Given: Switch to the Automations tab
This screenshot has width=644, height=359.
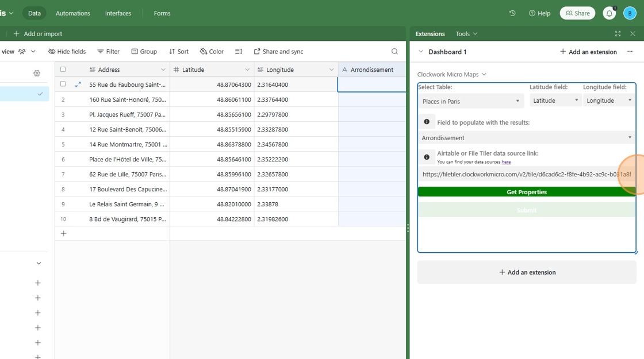Looking at the screenshot, I should point(72,13).
